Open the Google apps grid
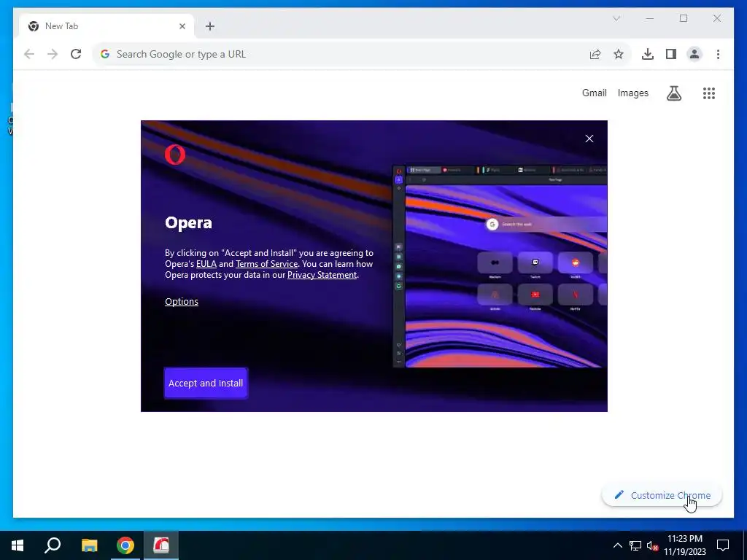Image resolution: width=747 pixels, height=560 pixels. click(709, 93)
